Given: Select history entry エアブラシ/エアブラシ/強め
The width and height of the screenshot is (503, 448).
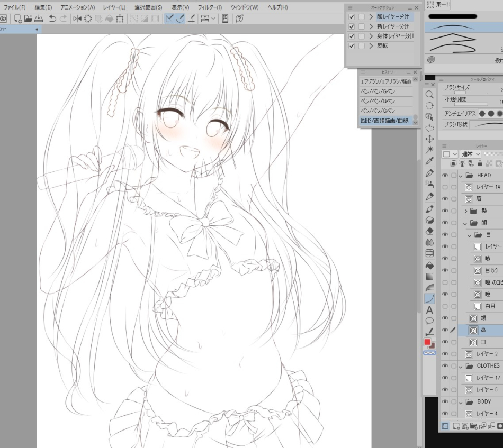Looking at the screenshot, I should [x=386, y=81].
